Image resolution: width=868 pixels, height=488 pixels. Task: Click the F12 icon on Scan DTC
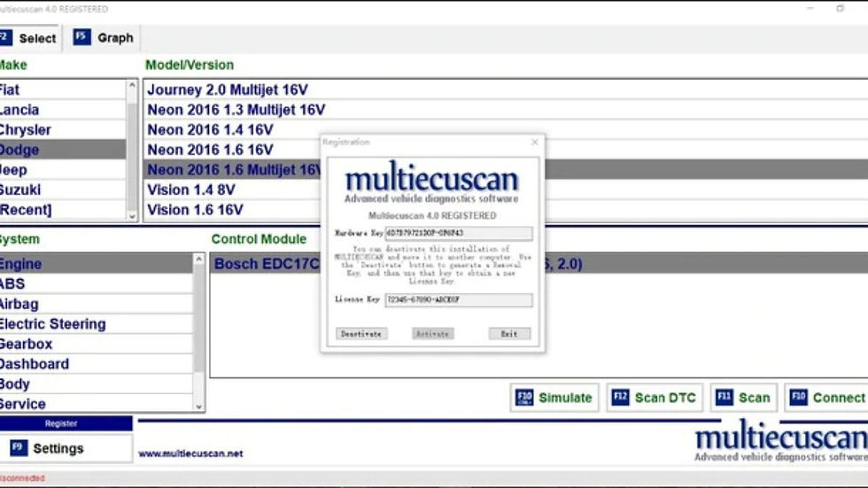click(x=620, y=397)
